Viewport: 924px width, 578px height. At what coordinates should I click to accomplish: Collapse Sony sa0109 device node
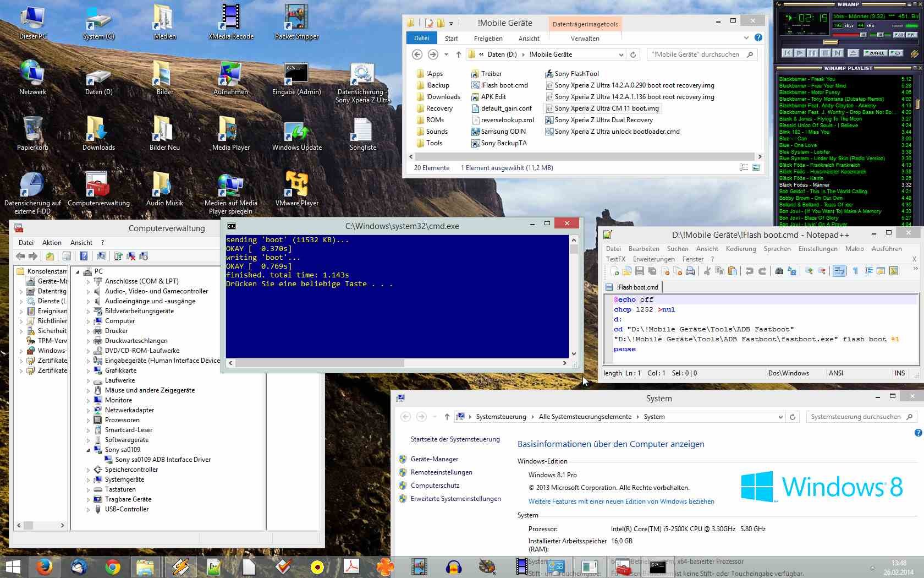coord(88,450)
